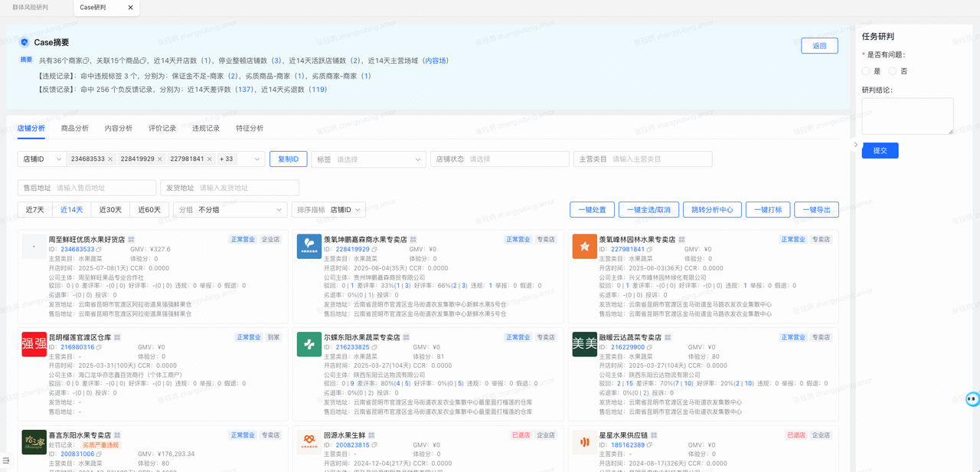980x472 pixels.
Task: Switch time range to 近7天
Action: point(35,210)
